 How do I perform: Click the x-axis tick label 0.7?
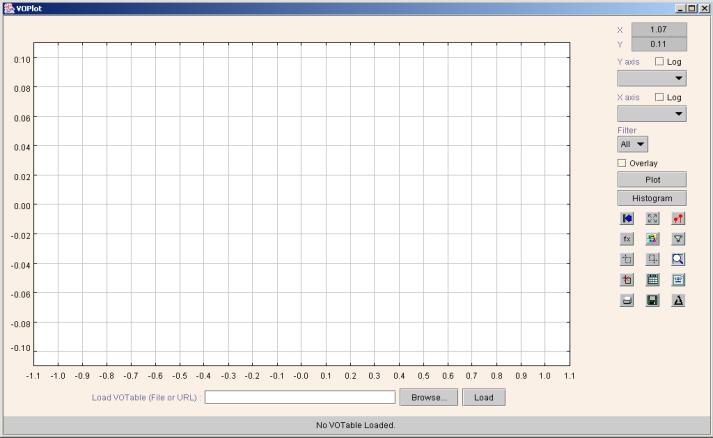pos(472,376)
